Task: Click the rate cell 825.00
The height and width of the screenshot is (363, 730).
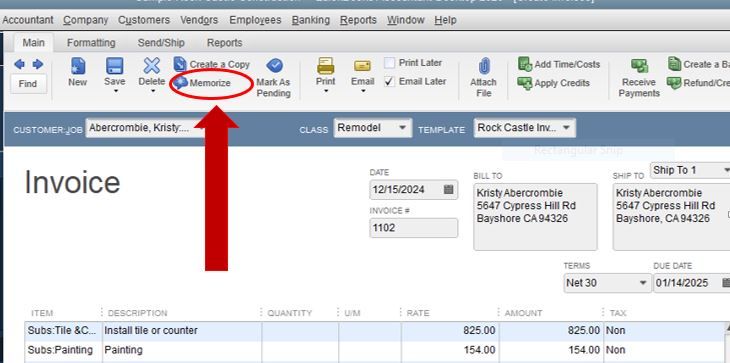Action: point(449,331)
